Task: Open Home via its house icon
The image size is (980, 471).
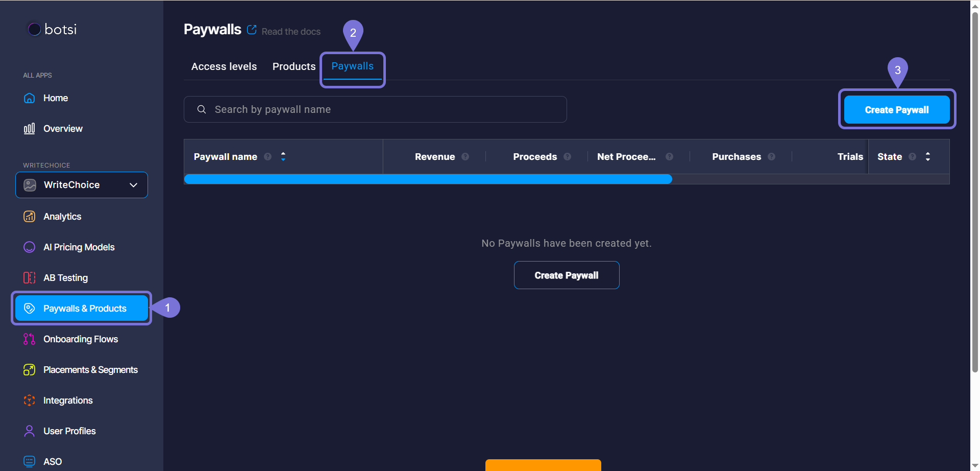Action: [x=30, y=98]
